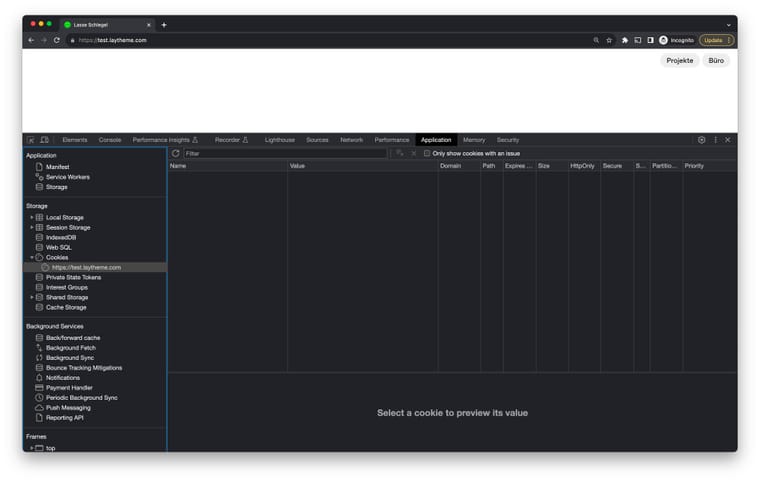
Task: Click the cookie Filter input field
Action: click(285, 153)
